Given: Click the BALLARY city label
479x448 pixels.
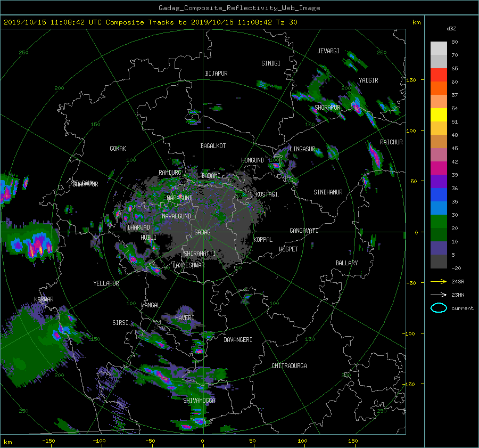Looking at the screenshot, I should (346, 263).
